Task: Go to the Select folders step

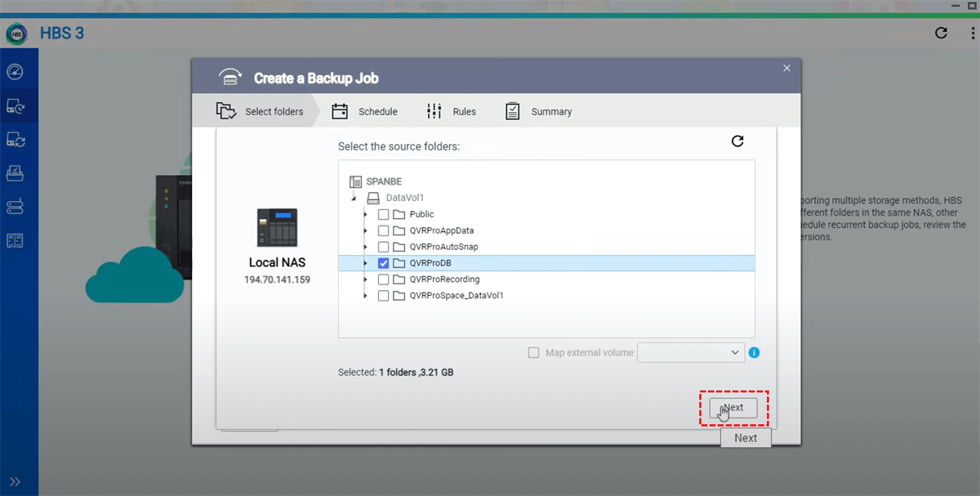Action: click(259, 112)
